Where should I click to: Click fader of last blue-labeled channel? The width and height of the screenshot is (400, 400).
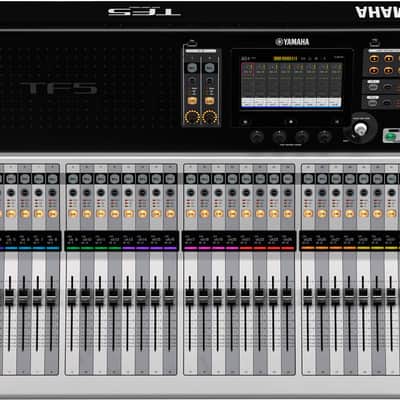tap(51, 296)
